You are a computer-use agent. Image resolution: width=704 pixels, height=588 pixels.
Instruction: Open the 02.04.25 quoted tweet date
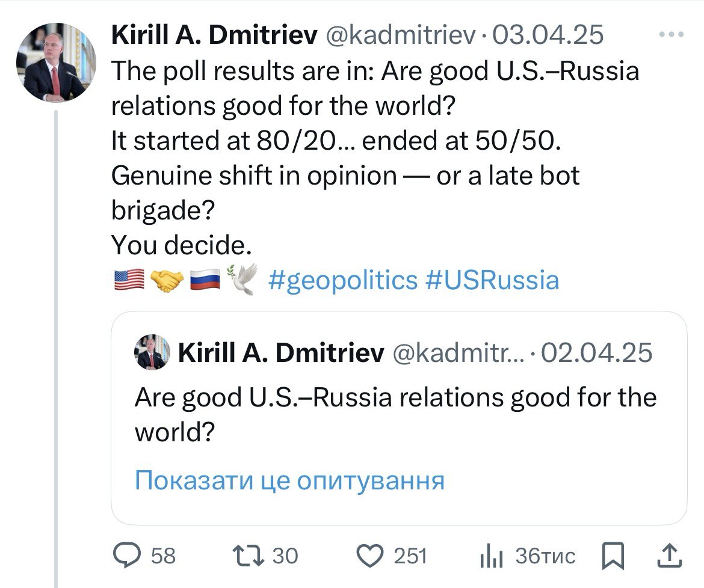pyautogui.click(x=596, y=353)
